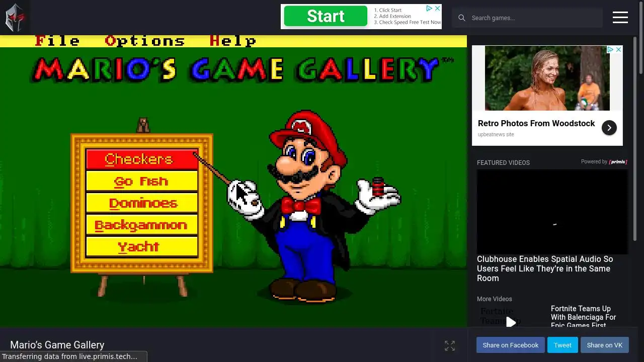Share the game on VK
Screen dimensions: 644x362
[604, 345]
